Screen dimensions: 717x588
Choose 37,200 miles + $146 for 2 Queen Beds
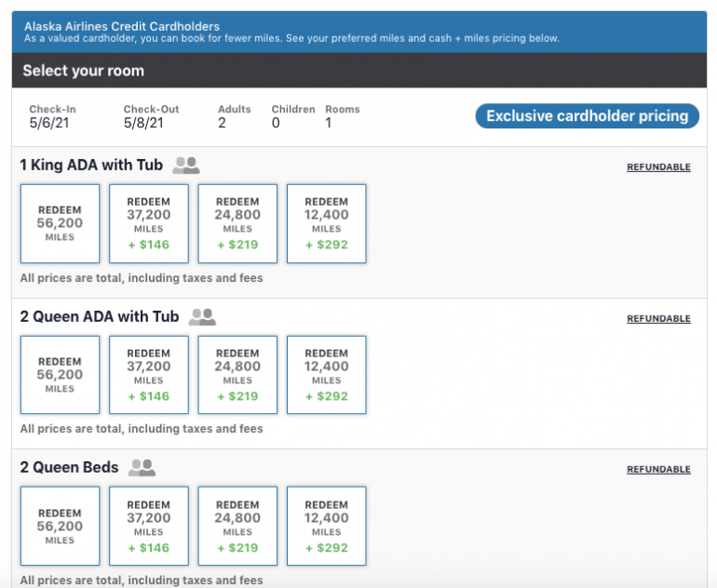[149, 526]
